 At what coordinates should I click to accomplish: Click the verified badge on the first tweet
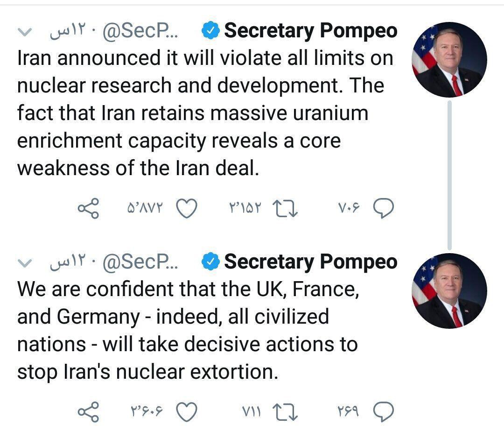[211, 31]
